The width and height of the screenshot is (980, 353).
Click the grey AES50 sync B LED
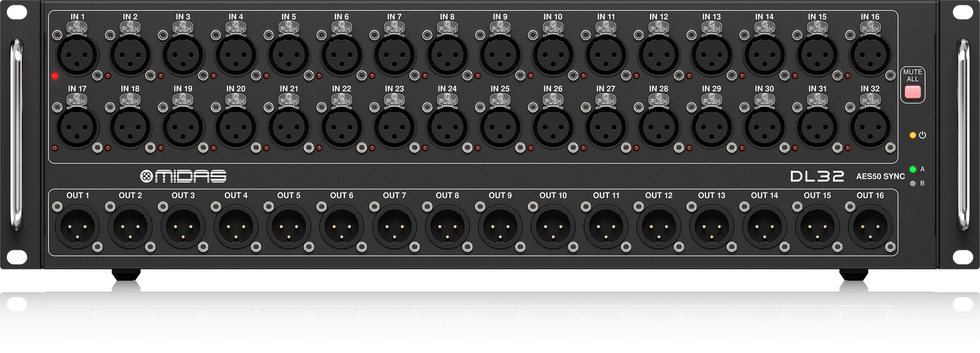click(913, 183)
